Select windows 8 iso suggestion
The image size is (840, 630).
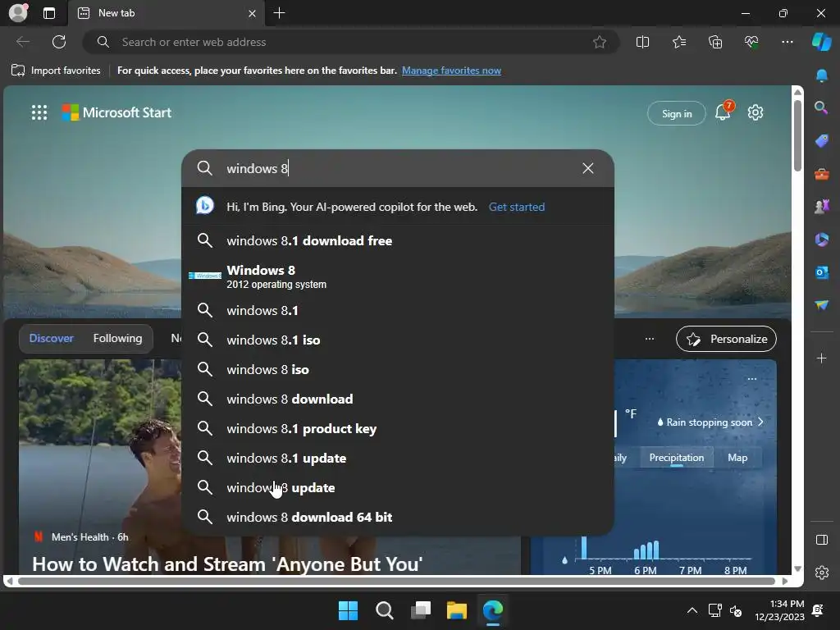coord(398,369)
